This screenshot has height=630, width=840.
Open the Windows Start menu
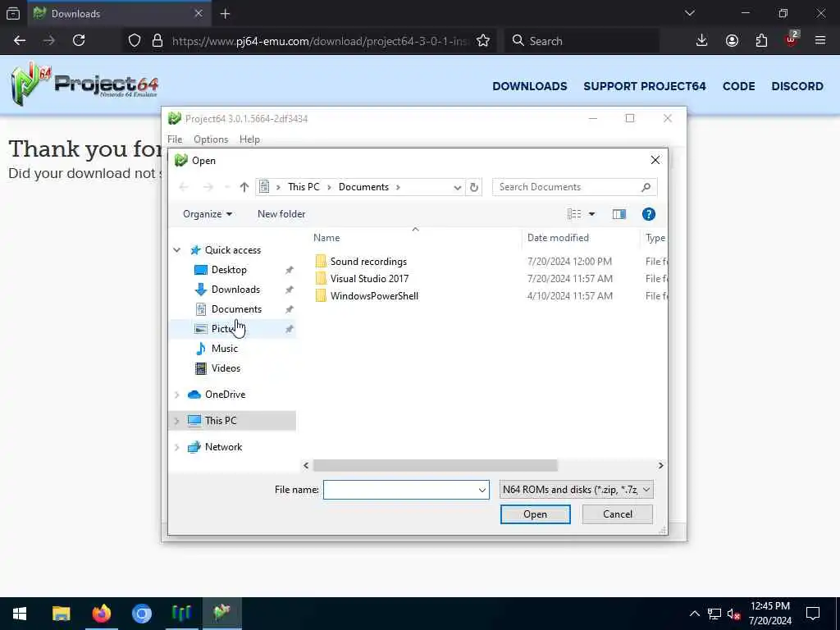(x=20, y=614)
